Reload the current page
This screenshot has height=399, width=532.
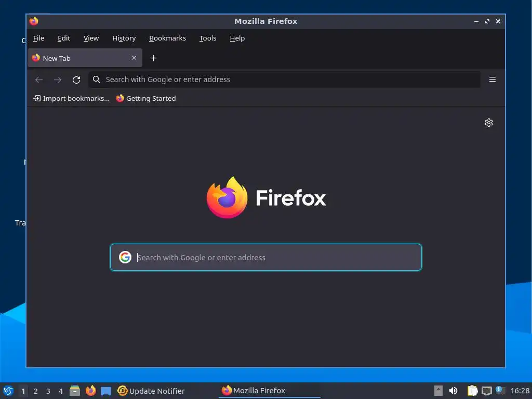pyautogui.click(x=76, y=79)
